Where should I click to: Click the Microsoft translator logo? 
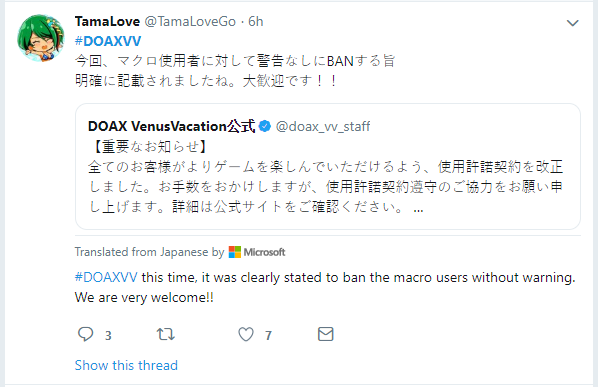pos(257,252)
